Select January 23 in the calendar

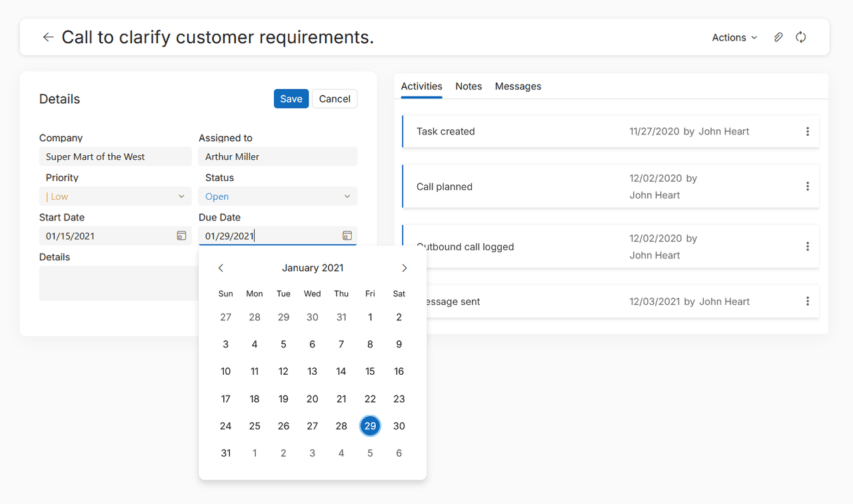click(399, 399)
